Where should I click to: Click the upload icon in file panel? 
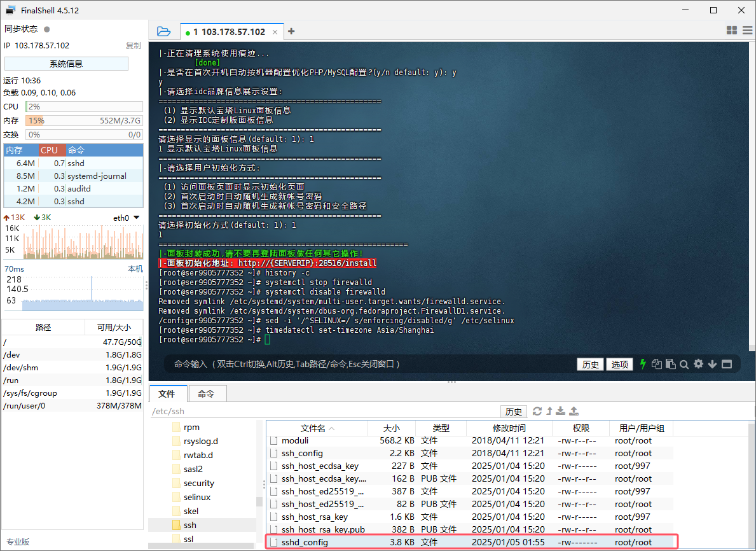coord(574,411)
